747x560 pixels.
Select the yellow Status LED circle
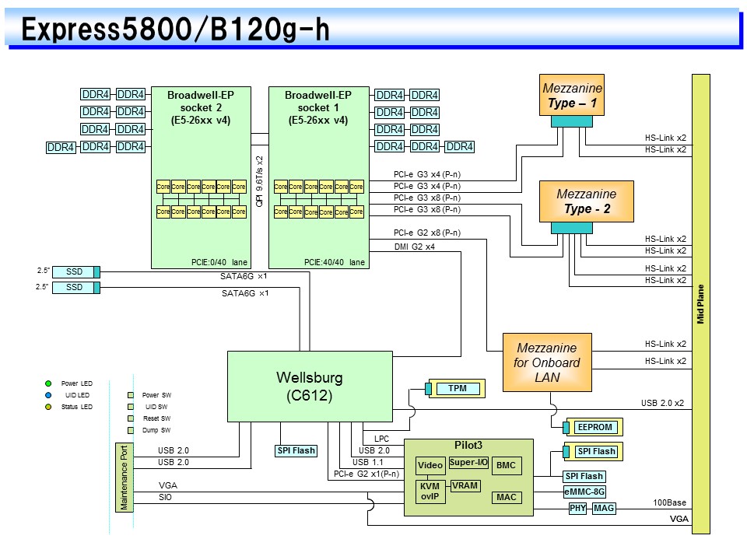tap(48, 407)
